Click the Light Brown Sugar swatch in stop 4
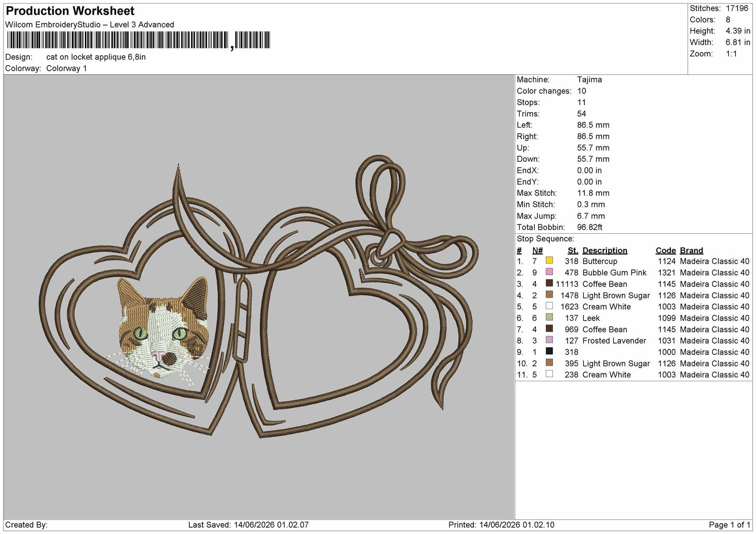The image size is (756, 534). coord(549,295)
